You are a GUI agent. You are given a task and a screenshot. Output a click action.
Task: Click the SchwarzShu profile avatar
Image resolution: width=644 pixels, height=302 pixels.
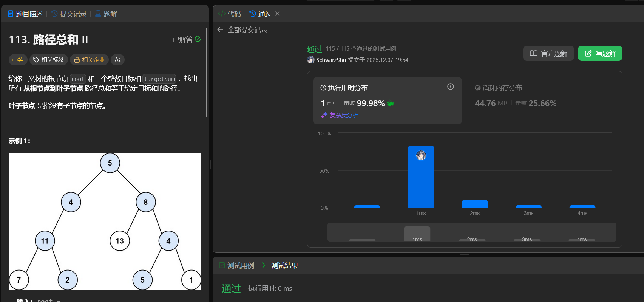tap(311, 60)
